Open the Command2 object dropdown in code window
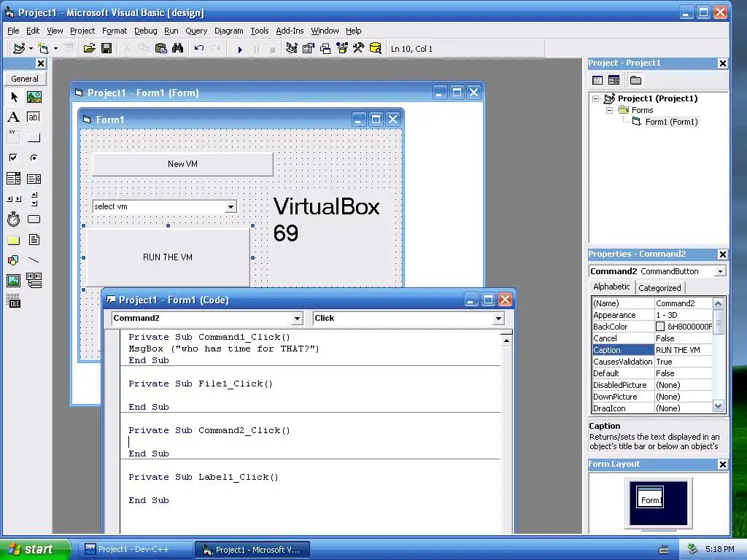 [x=297, y=318]
